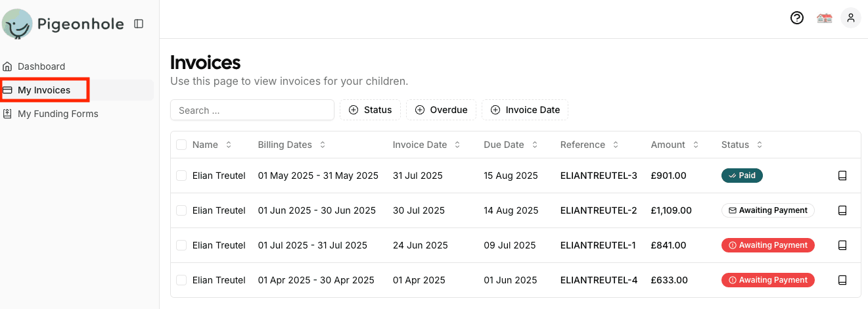868x309 pixels.
Task: Go to Dashboard in the sidebar
Action: (41, 66)
